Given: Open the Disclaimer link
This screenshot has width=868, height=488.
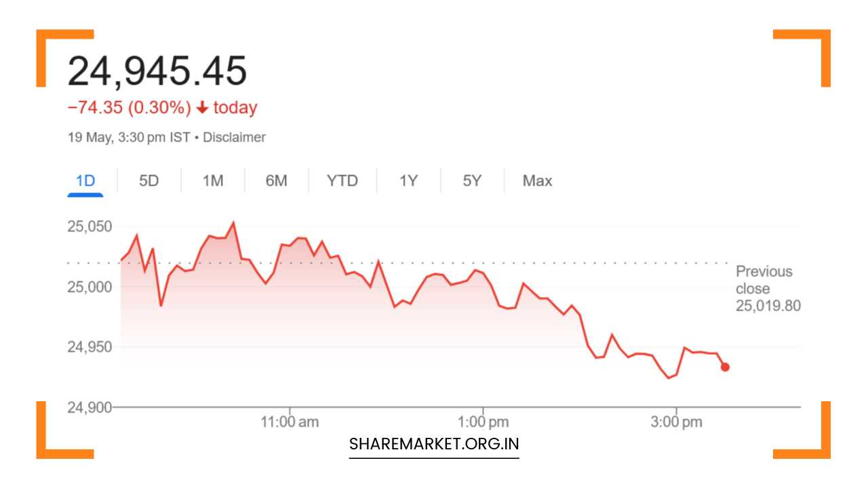Looking at the screenshot, I should pyautogui.click(x=237, y=137).
